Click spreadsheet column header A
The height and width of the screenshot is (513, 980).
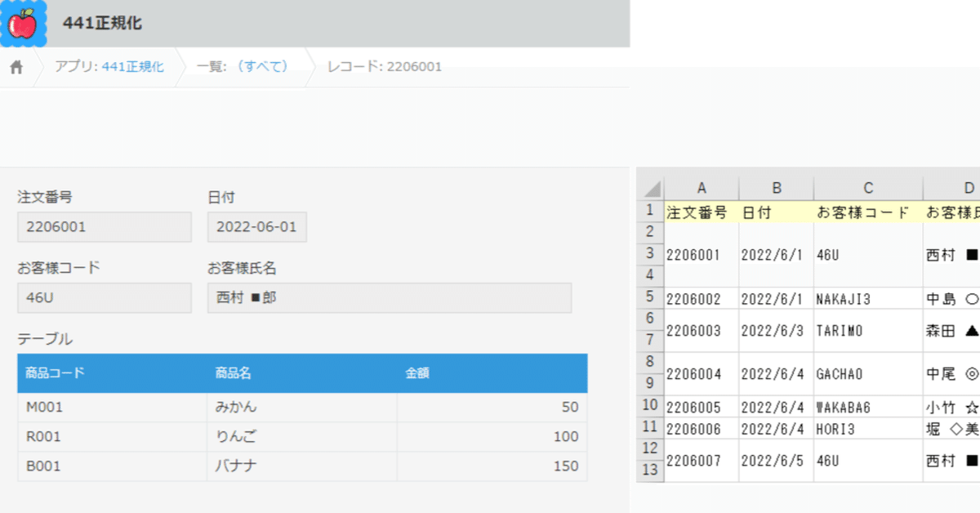(x=702, y=186)
